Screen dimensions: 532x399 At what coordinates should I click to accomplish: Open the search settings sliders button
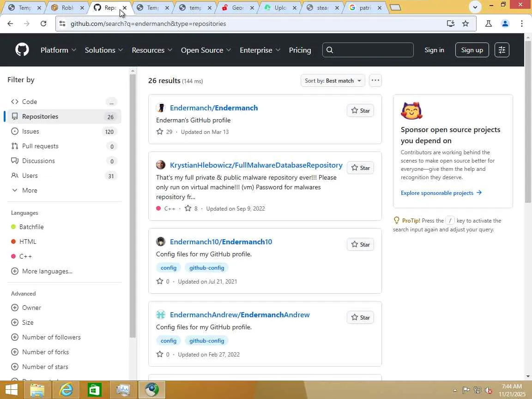pos(502,50)
